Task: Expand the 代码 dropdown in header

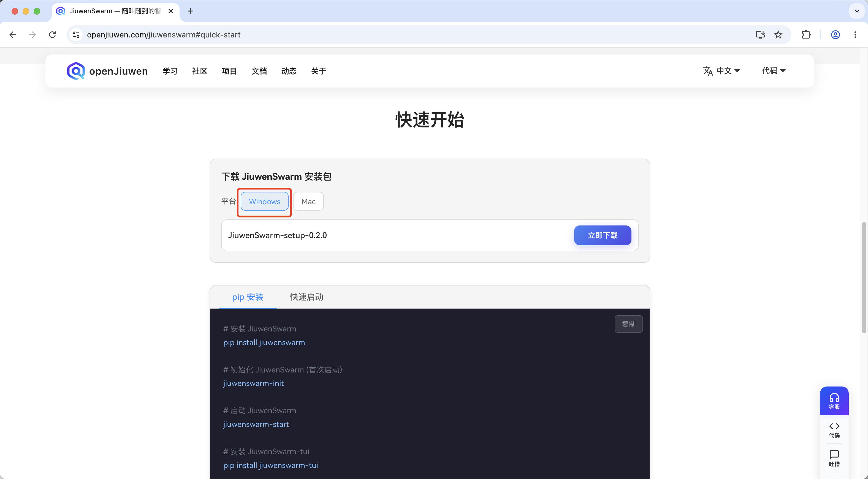Action: click(774, 71)
